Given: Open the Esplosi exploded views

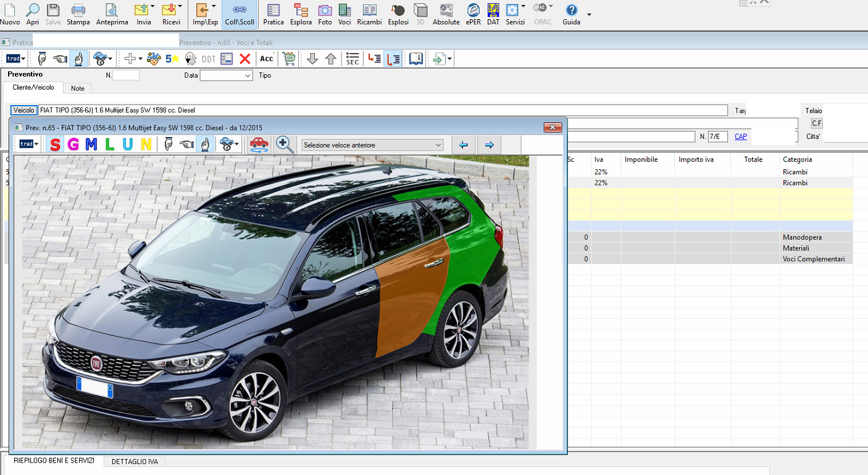Looking at the screenshot, I should [x=398, y=14].
